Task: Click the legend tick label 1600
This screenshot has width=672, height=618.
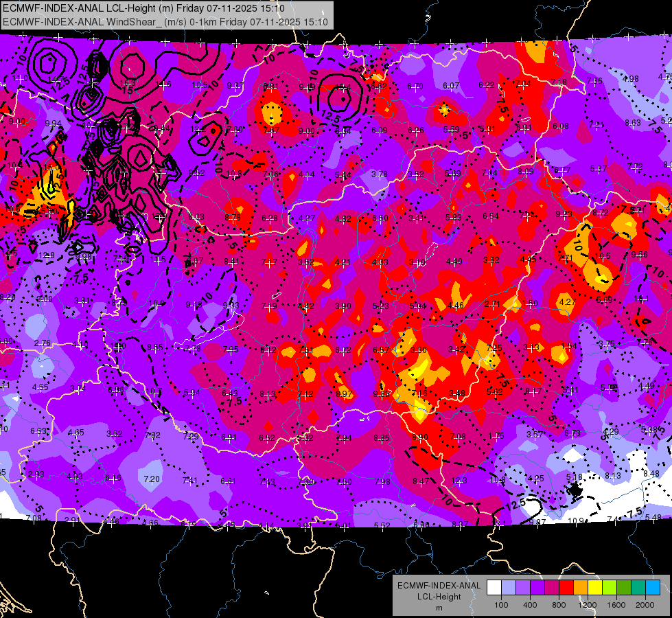Action: tap(616, 605)
